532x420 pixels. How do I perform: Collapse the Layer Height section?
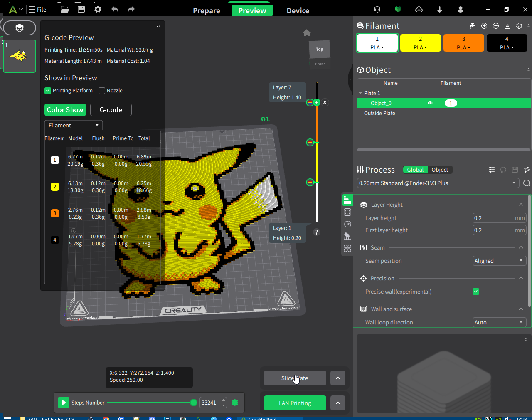[521, 205]
